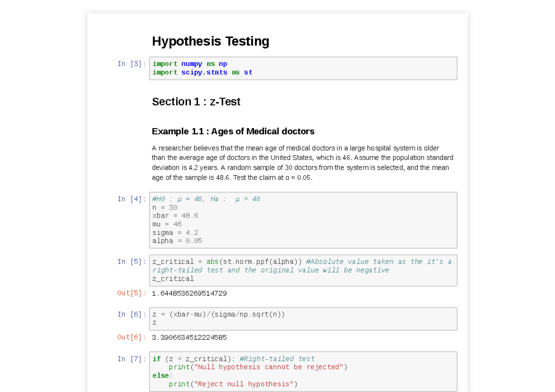
Task: Click the Section 1 : z-Test heading
Action: coord(196,102)
